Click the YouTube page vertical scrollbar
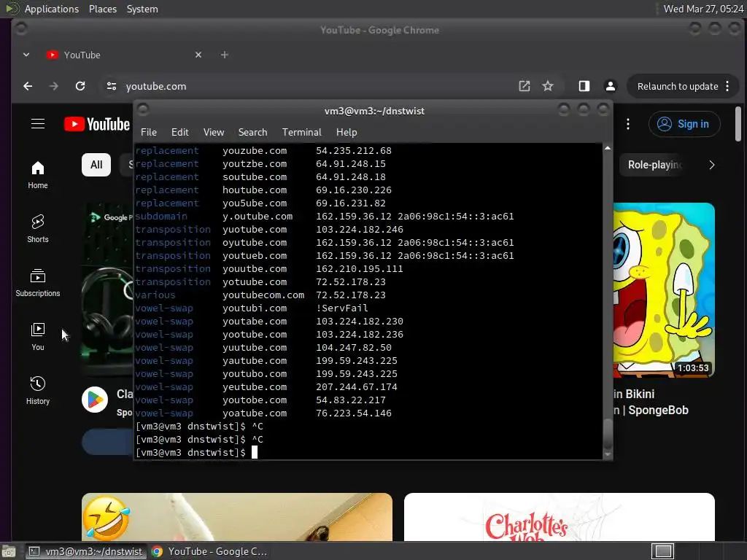This screenshot has height=560, width=747. (x=738, y=124)
